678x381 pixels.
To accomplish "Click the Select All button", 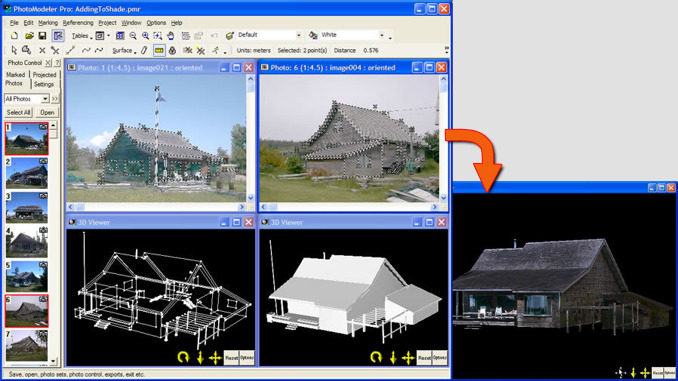I will tap(19, 112).
